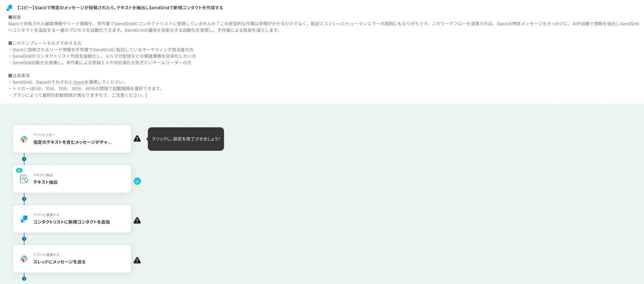Insert a step below the SendGrid contact card
The height and width of the screenshot is (284, 644).
(24, 239)
